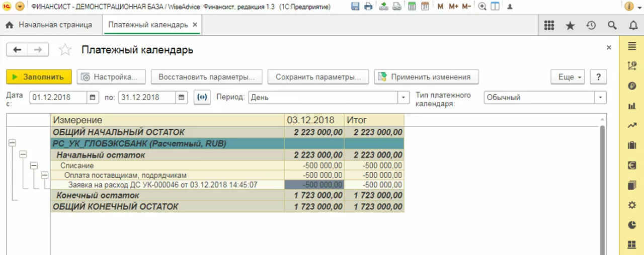Go back with the left arrow button

coord(17,49)
